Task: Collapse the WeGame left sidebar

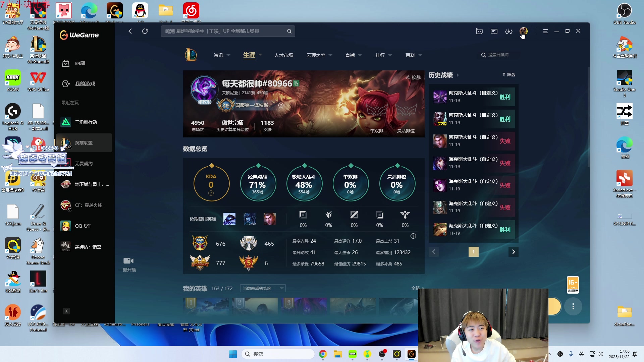Action: click(x=66, y=311)
